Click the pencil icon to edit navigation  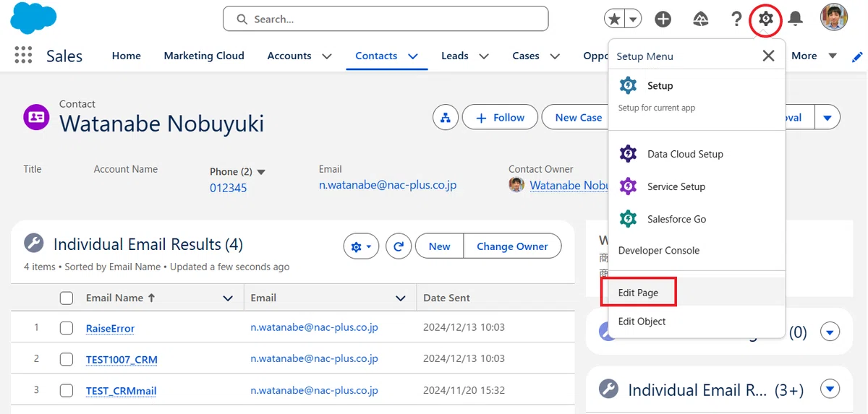(858, 57)
